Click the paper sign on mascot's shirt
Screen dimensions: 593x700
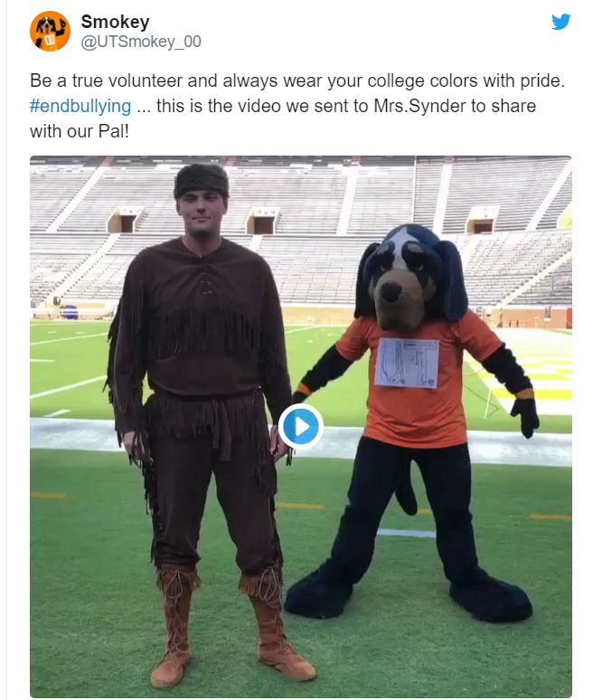pos(406,362)
